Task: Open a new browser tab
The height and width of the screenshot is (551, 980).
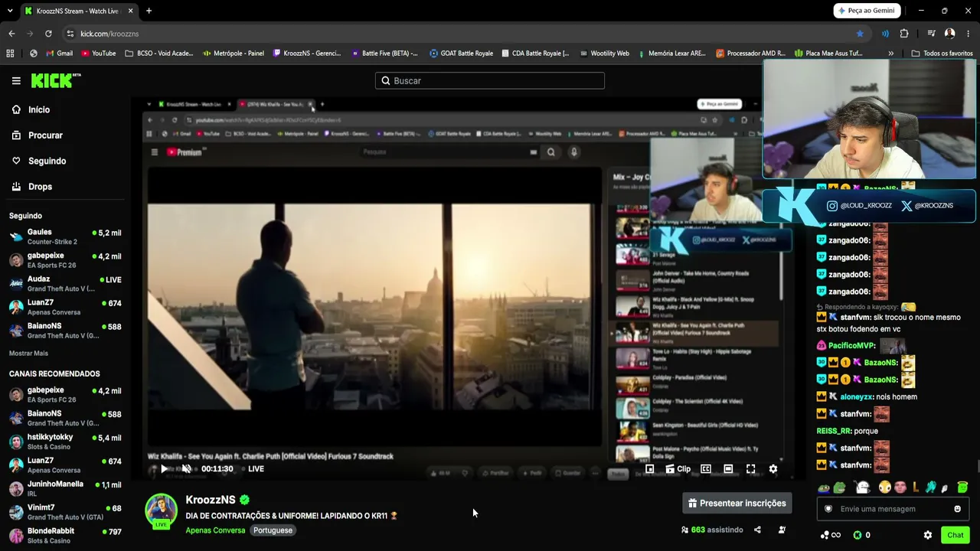Action: pyautogui.click(x=149, y=11)
